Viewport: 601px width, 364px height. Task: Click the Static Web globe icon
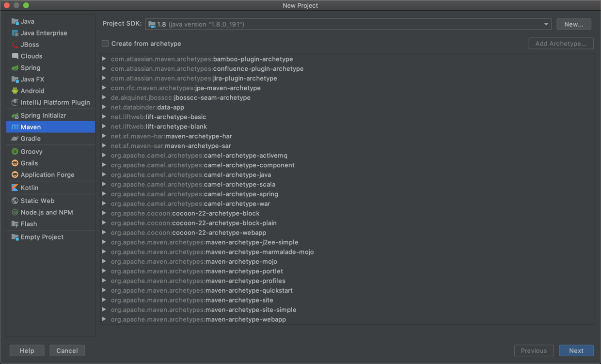15,201
